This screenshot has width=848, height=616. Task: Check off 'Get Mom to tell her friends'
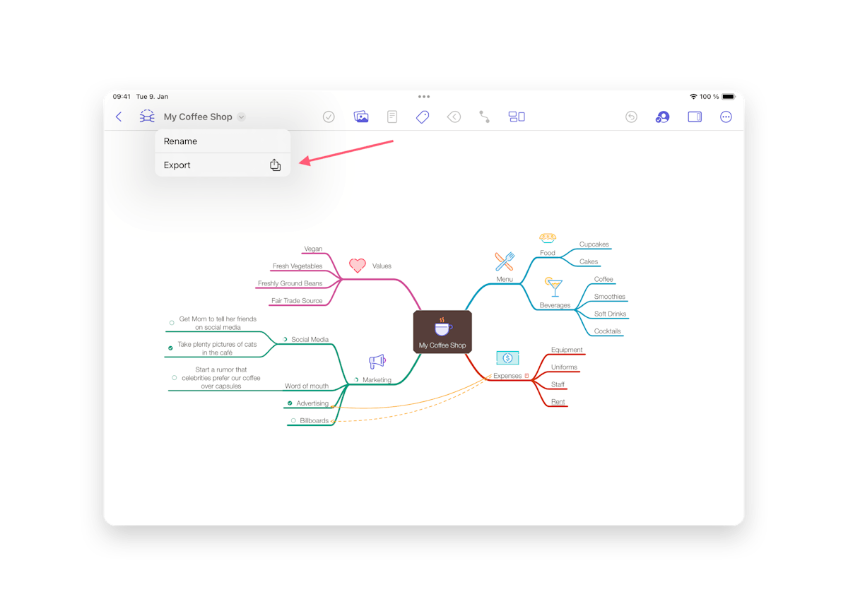170,321
